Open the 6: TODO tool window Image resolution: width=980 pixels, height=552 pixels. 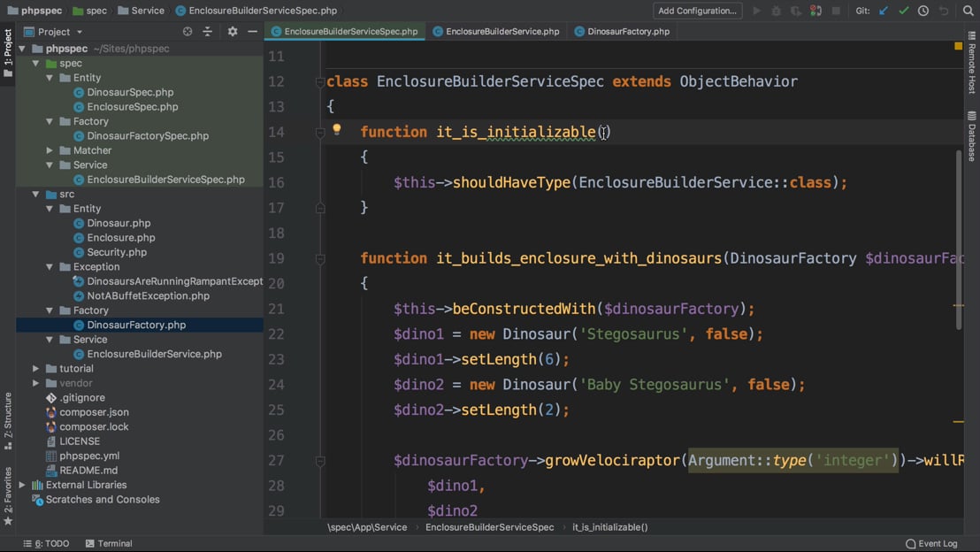(x=46, y=543)
